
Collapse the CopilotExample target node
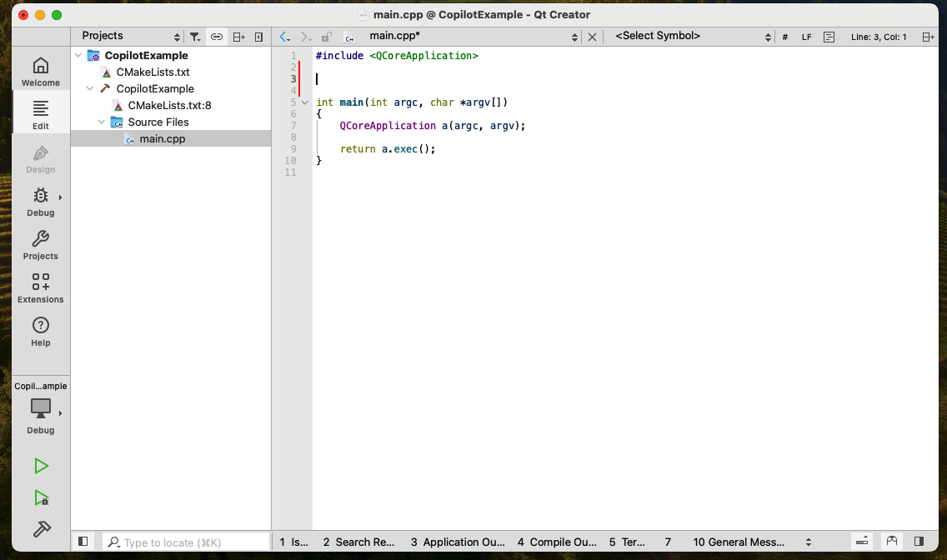(89, 88)
